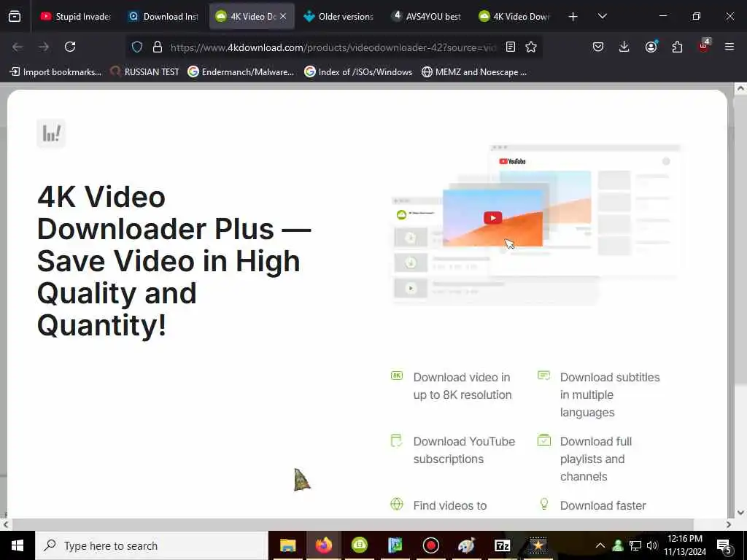Screen dimensions: 747x560
Task: Open the MEMZ and Noescape bookmark
Action: point(474,72)
